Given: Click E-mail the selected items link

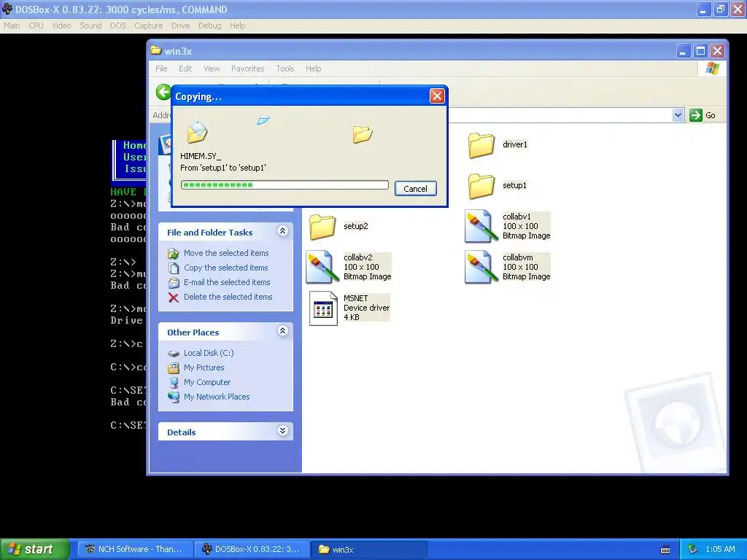Looking at the screenshot, I should 228,283.
